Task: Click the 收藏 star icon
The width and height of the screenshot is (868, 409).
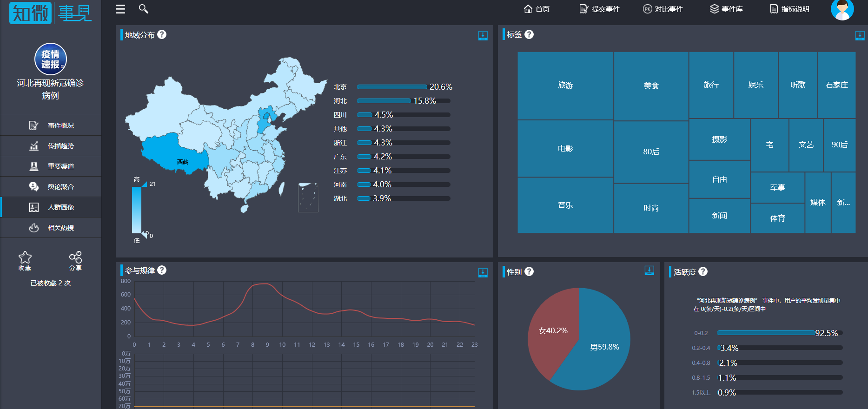Action: coord(25,257)
